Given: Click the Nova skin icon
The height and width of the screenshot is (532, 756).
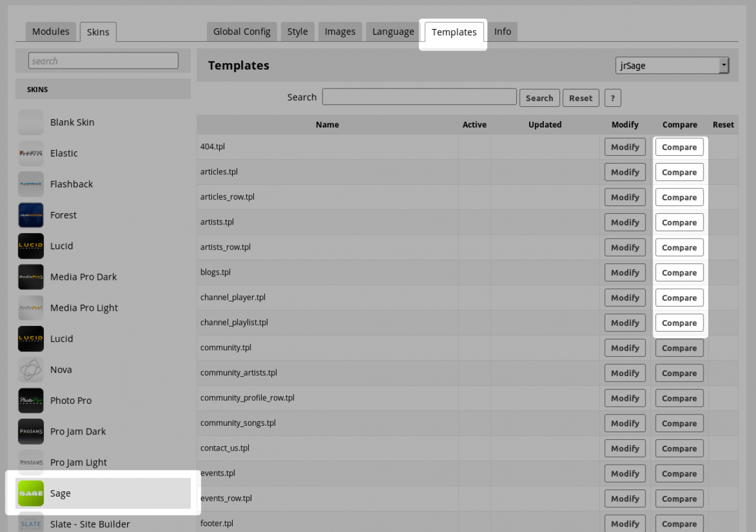Looking at the screenshot, I should tap(31, 370).
